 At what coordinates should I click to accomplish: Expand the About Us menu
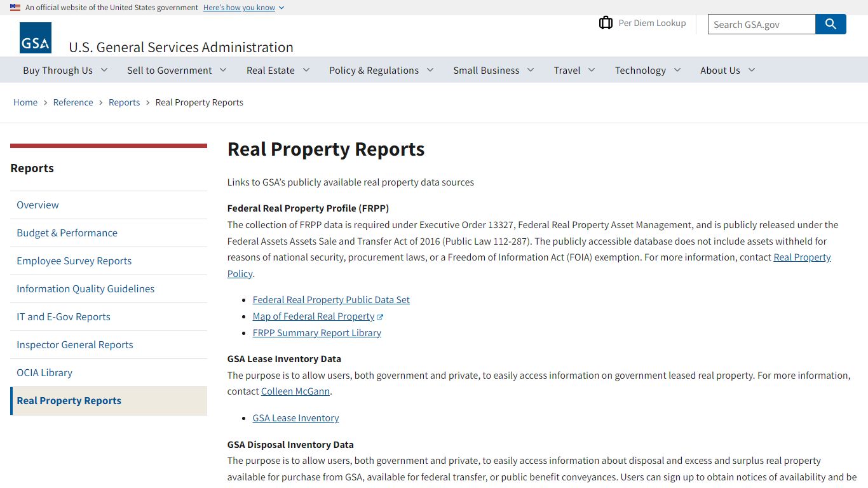pos(728,70)
